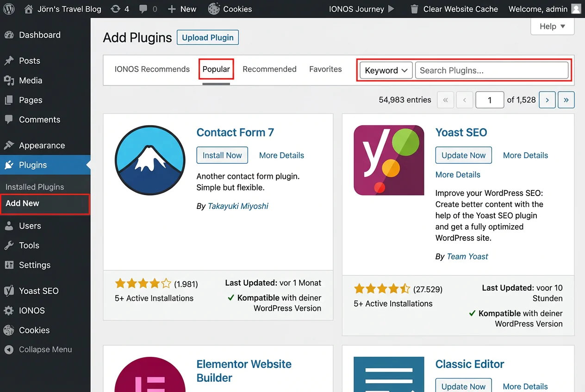Screen dimensions: 585x392
Task: Click Clear Website Cache in admin bar
Action: coord(461,9)
